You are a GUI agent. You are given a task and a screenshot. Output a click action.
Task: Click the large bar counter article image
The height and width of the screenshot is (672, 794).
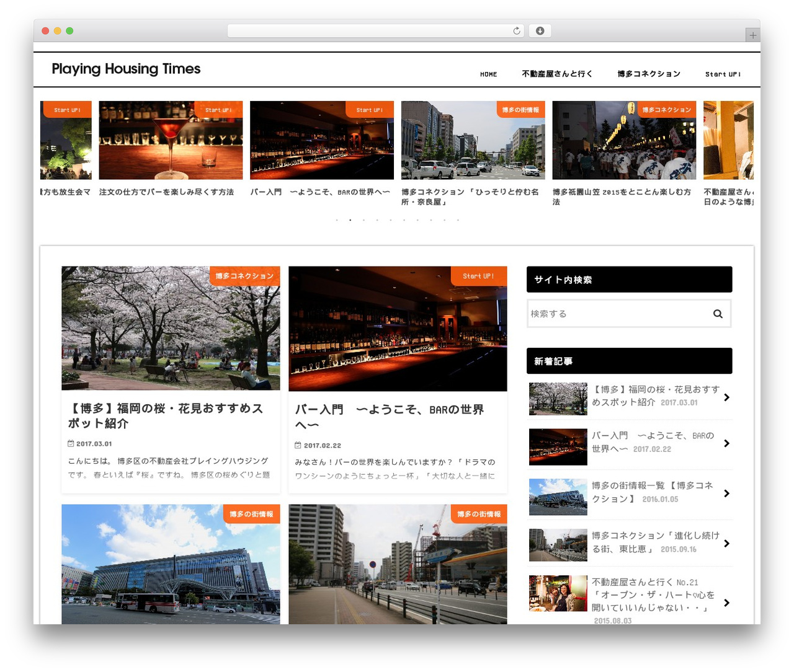(x=398, y=329)
